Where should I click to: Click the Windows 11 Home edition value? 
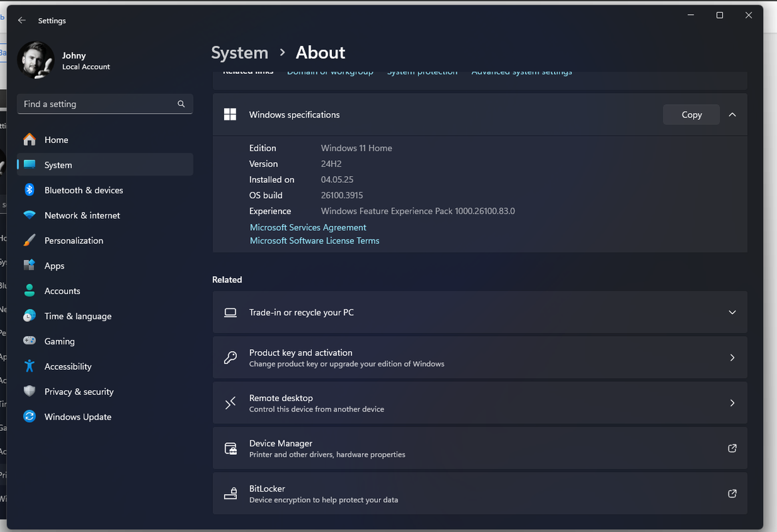pyautogui.click(x=357, y=148)
